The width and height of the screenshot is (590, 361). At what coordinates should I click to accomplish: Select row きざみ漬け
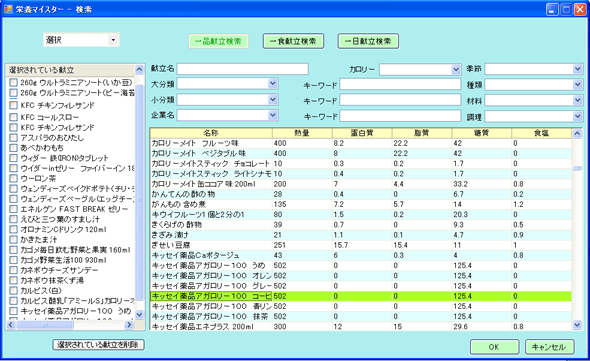click(x=361, y=235)
